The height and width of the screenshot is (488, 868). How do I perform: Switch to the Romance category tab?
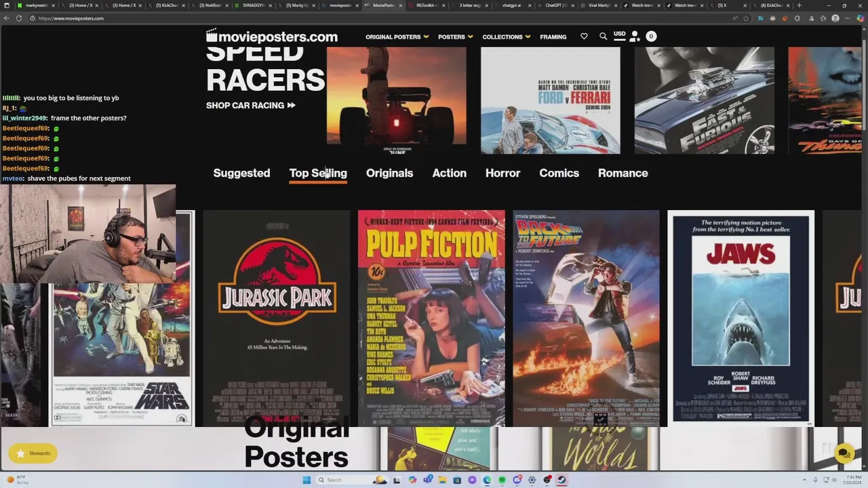(x=623, y=173)
